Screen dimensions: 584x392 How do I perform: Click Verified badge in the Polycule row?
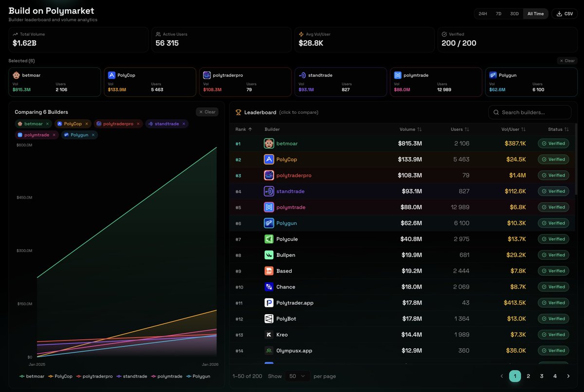tap(553, 239)
